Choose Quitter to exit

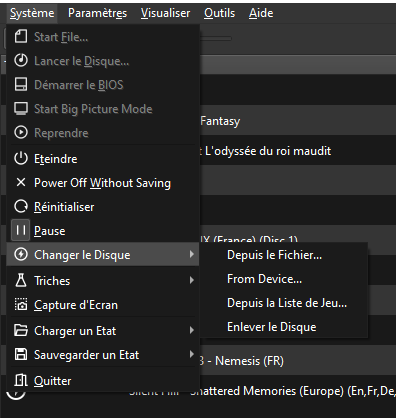click(103, 380)
